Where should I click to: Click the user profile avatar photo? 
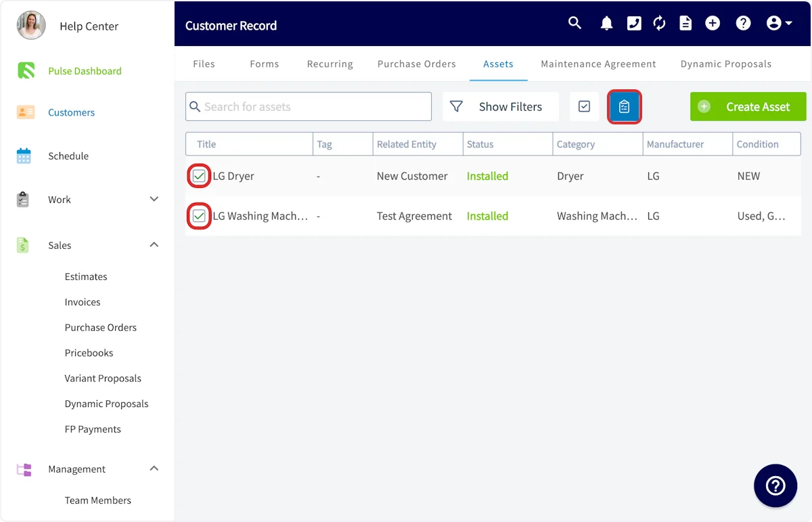(x=31, y=26)
